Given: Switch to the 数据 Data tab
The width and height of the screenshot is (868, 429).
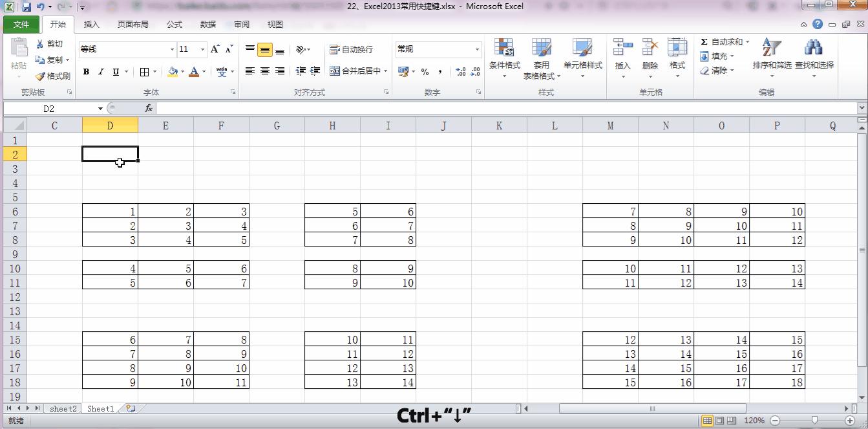Looking at the screenshot, I should 208,25.
